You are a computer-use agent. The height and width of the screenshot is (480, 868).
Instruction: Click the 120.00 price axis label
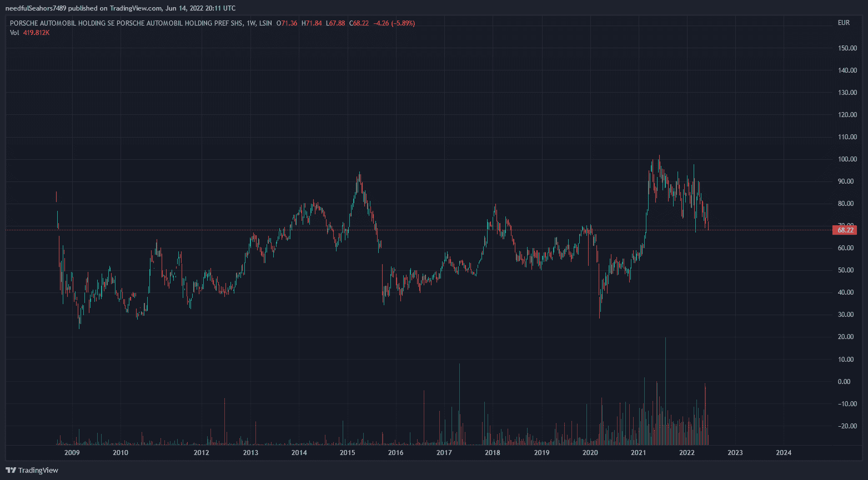[847, 115]
